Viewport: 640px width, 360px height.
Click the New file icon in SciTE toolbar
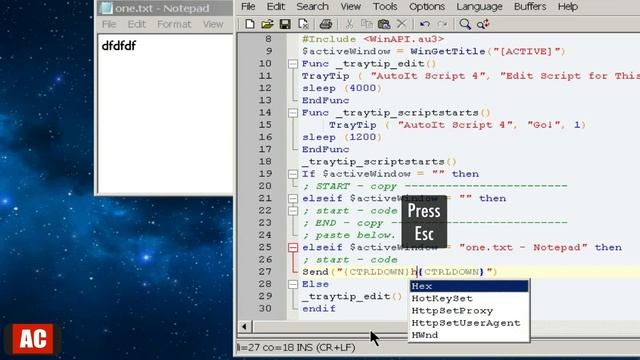[x=249, y=24]
